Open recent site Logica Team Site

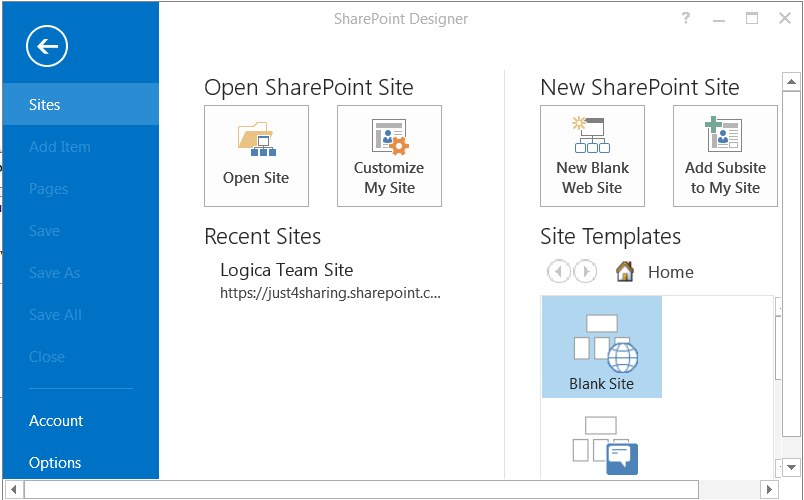click(287, 270)
